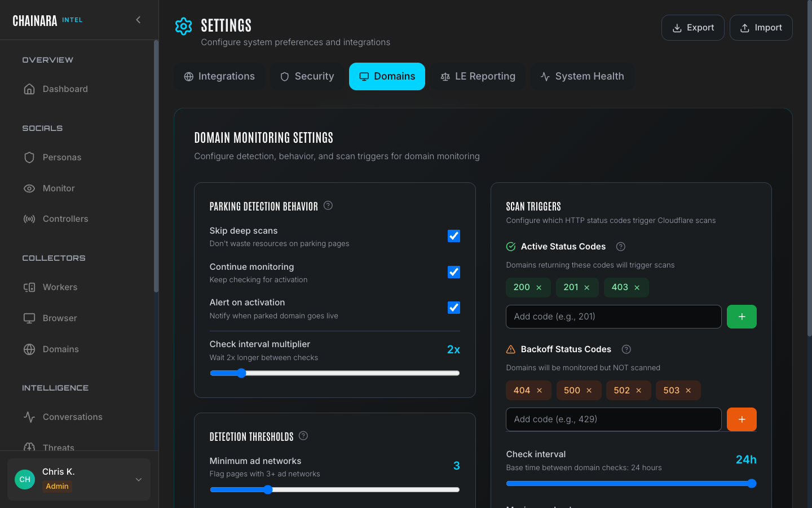The image size is (812, 508).
Task: Toggle the Skip deep scans checkbox
Action: (x=454, y=236)
